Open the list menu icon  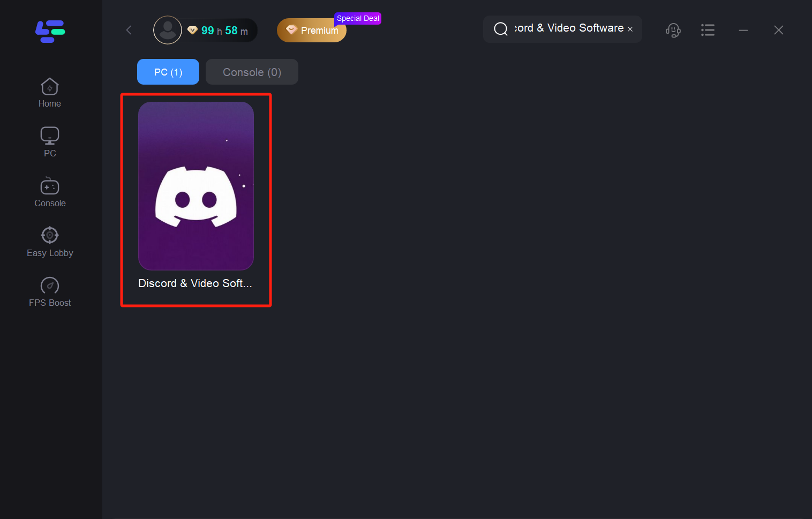(708, 30)
